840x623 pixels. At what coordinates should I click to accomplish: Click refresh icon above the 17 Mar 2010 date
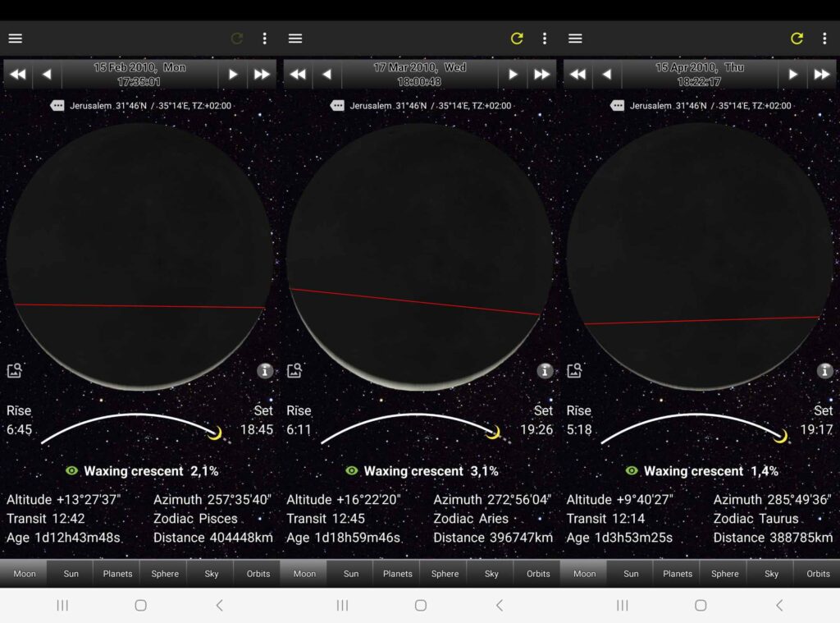tap(517, 39)
